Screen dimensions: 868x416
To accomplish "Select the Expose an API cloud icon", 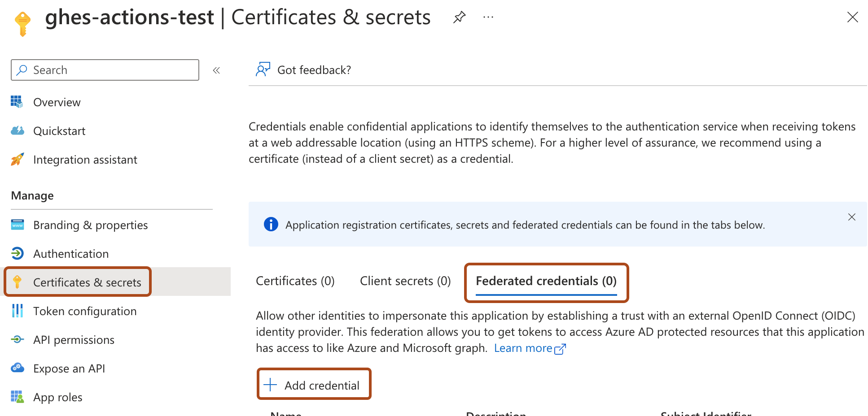I will (17, 368).
